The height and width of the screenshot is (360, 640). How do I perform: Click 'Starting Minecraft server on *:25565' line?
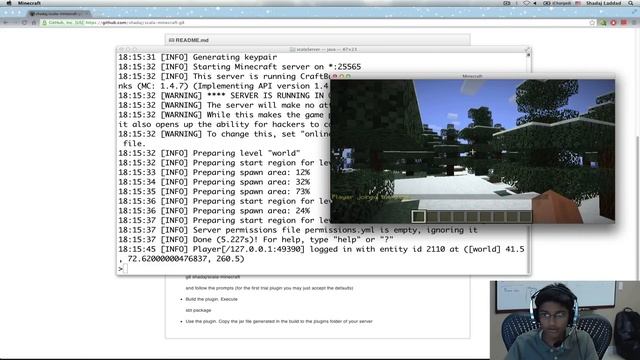click(240, 67)
